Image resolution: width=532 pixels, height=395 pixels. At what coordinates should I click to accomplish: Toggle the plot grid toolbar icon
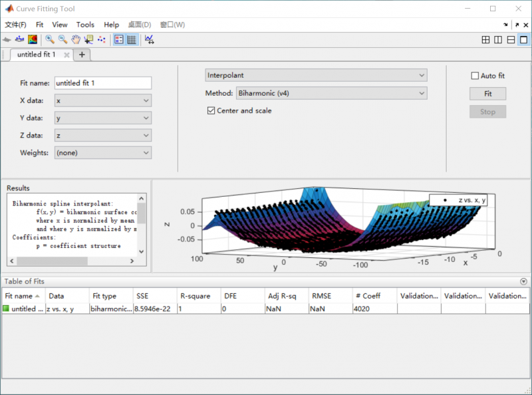132,40
